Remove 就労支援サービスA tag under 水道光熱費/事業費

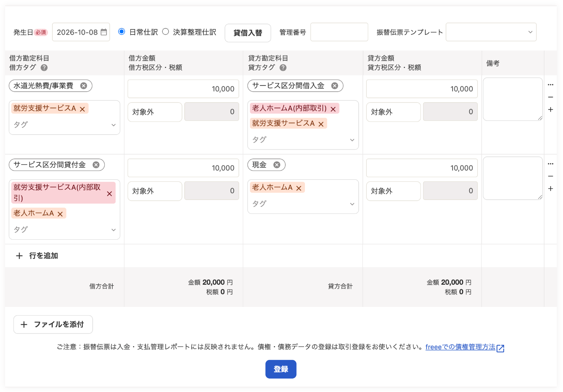pos(82,109)
